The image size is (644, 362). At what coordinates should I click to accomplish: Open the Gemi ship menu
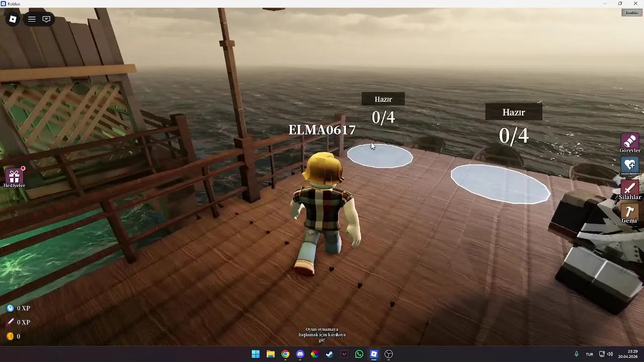(x=629, y=213)
